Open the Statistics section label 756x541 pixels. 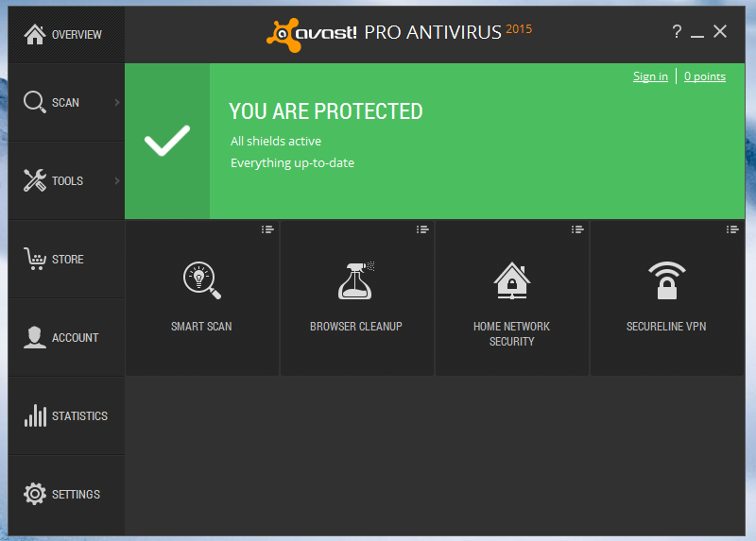point(79,415)
